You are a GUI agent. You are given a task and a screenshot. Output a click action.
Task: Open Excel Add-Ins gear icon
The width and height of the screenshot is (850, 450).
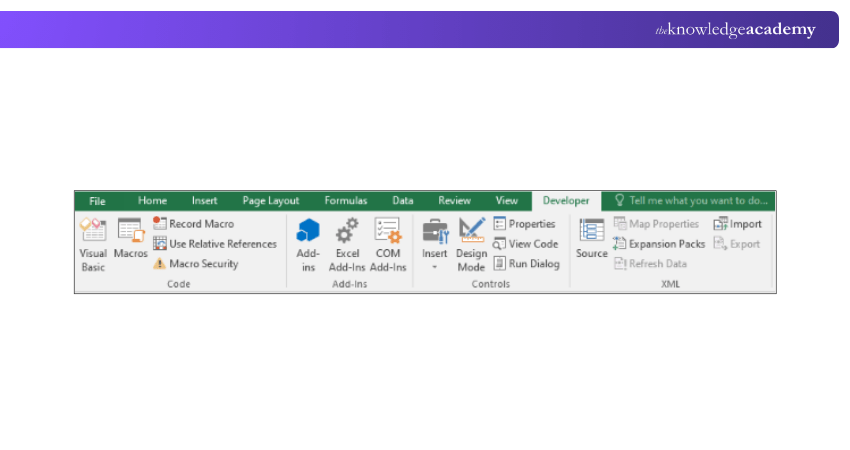[x=347, y=231]
